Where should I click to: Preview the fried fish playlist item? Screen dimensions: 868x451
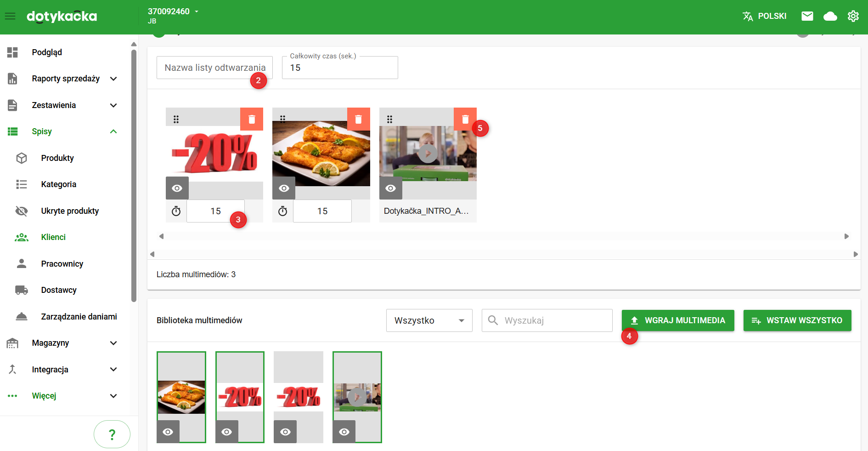click(x=284, y=188)
